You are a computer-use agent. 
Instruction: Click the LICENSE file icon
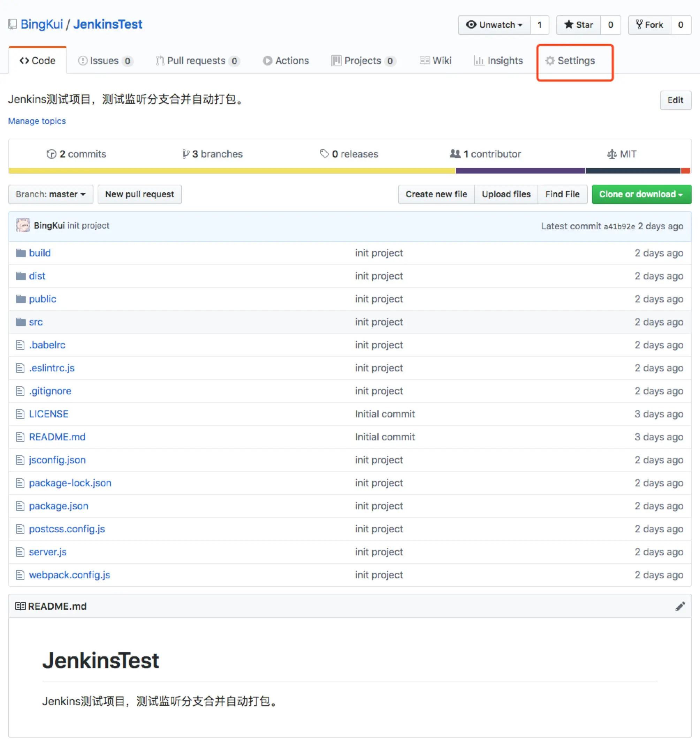pyautogui.click(x=20, y=414)
